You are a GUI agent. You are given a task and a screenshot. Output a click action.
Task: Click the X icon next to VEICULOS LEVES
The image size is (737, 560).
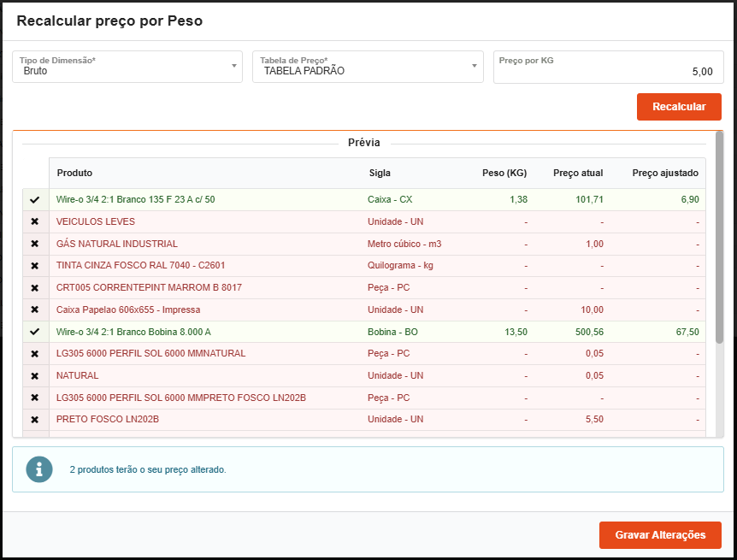point(35,221)
